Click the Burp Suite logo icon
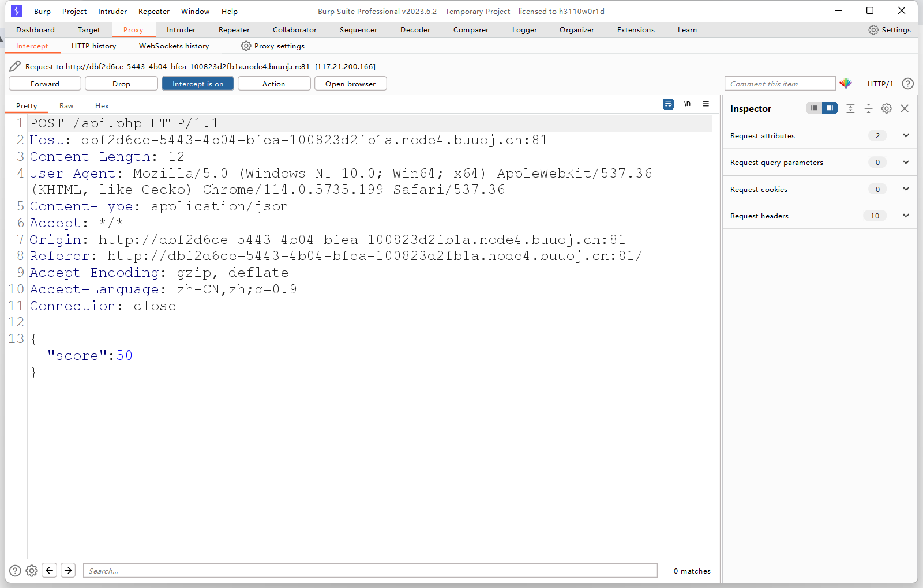The height and width of the screenshot is (588, 923). point(17,11)
